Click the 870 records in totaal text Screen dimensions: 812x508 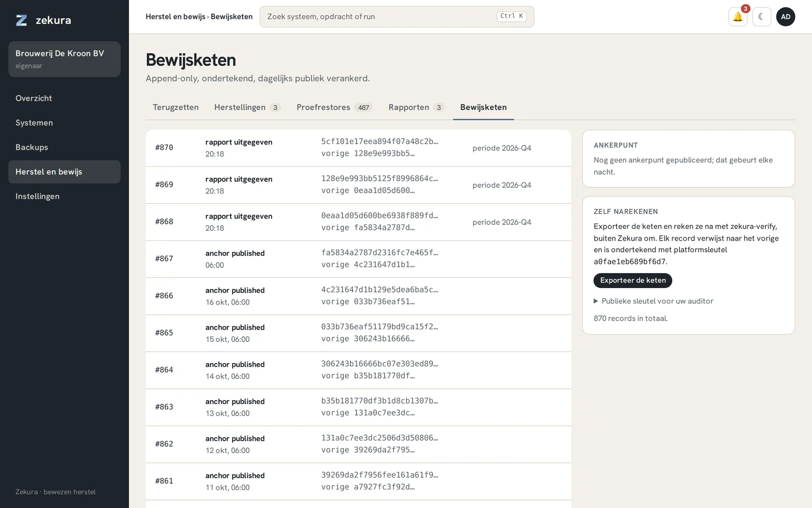click(x=631, y=318)
